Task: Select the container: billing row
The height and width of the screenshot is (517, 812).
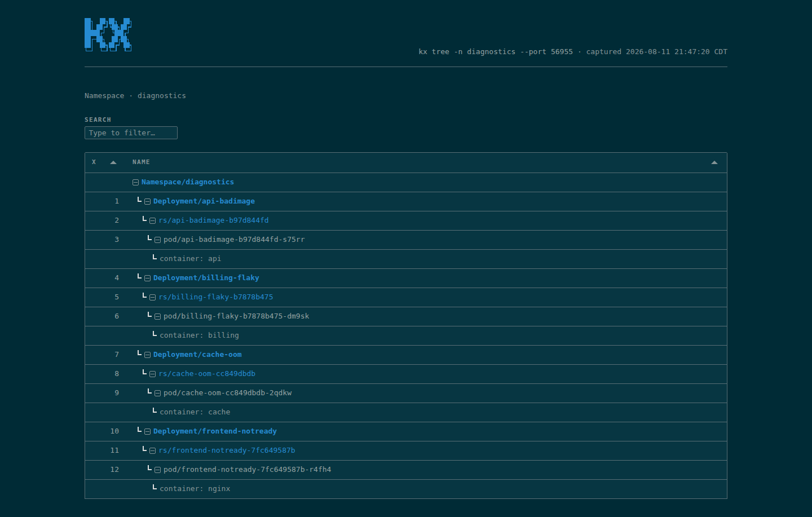Action: pyautogui.click(x=406, y=335)
